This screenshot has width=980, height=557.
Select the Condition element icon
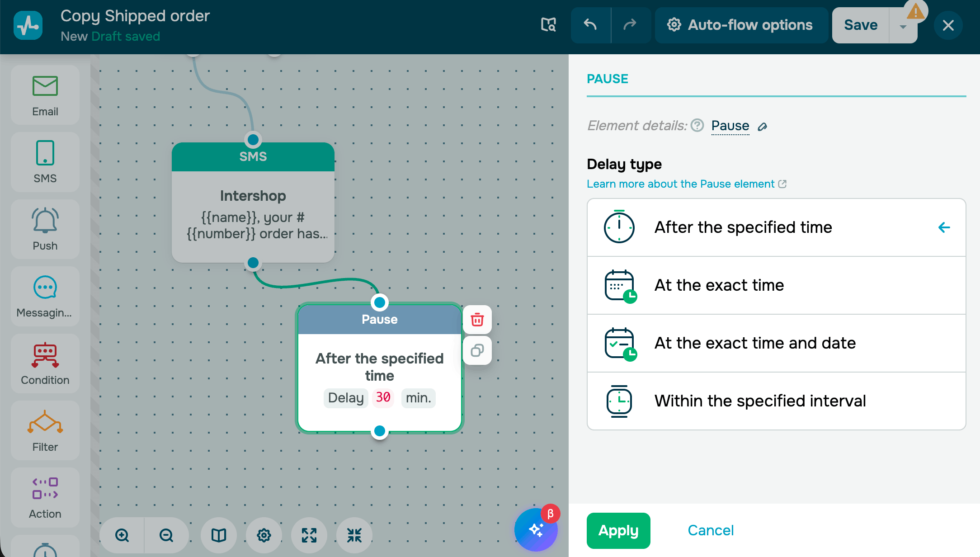pyautogui.click(x=45, y=355)
